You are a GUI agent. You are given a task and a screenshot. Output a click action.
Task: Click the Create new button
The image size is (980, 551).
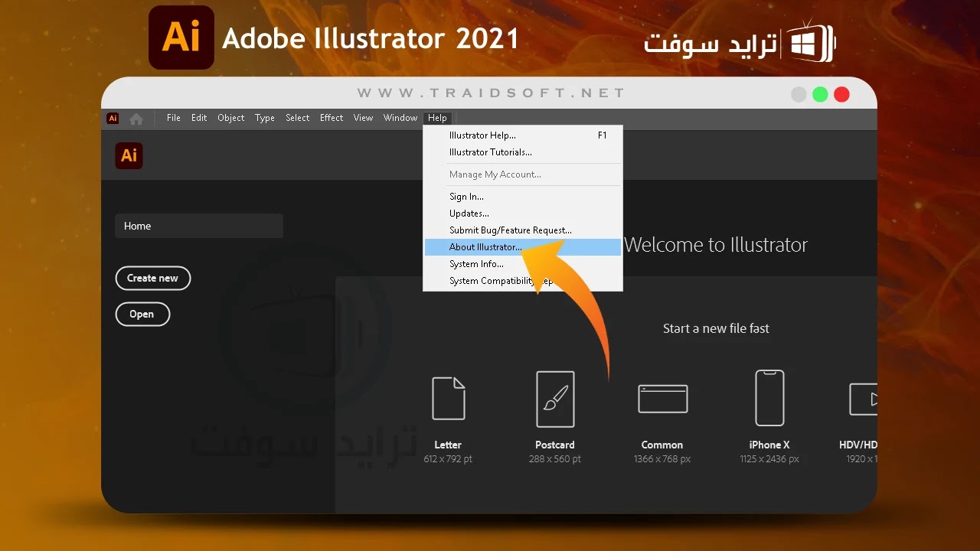pyautogui.click(x=152, y=278)
